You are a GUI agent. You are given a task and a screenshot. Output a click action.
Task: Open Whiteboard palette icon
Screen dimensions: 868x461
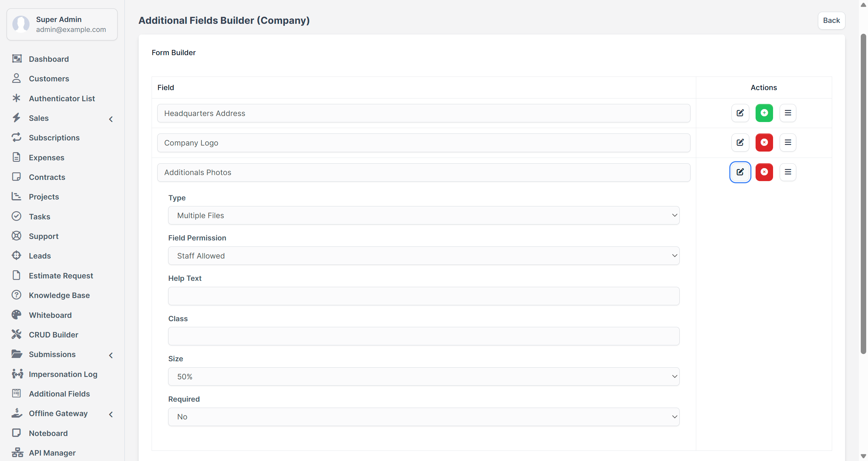pos(17,315)
